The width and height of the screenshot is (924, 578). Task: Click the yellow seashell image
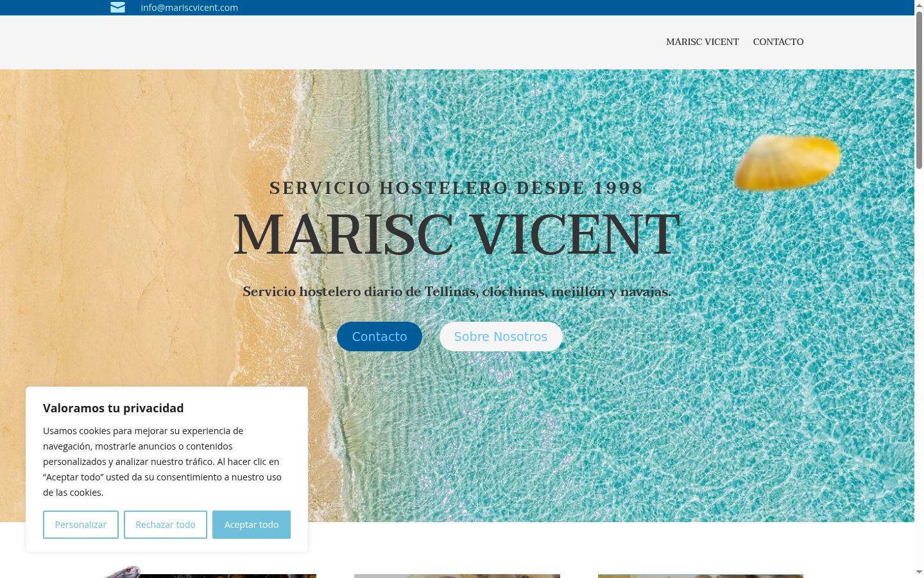(787, 162)
